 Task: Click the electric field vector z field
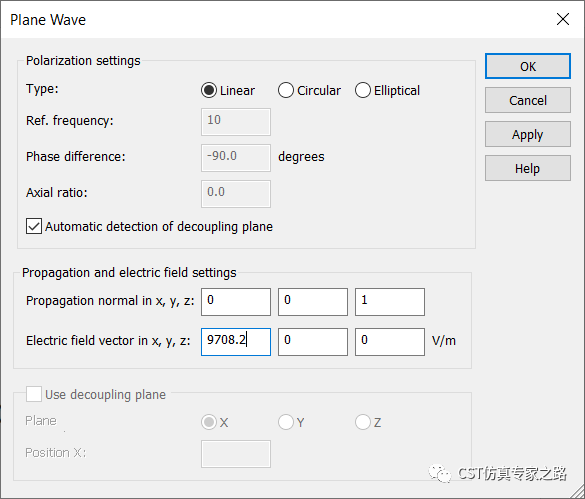(x=390, y=341)
